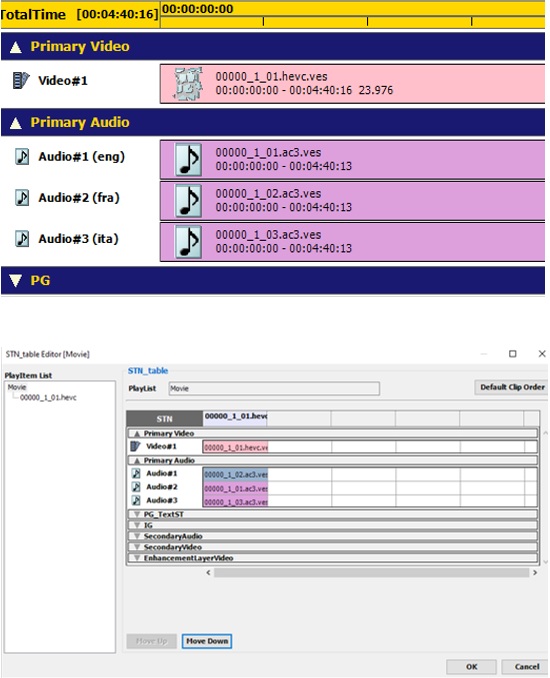Click the horizontal scrollbar right arrow

click(535, 572)
